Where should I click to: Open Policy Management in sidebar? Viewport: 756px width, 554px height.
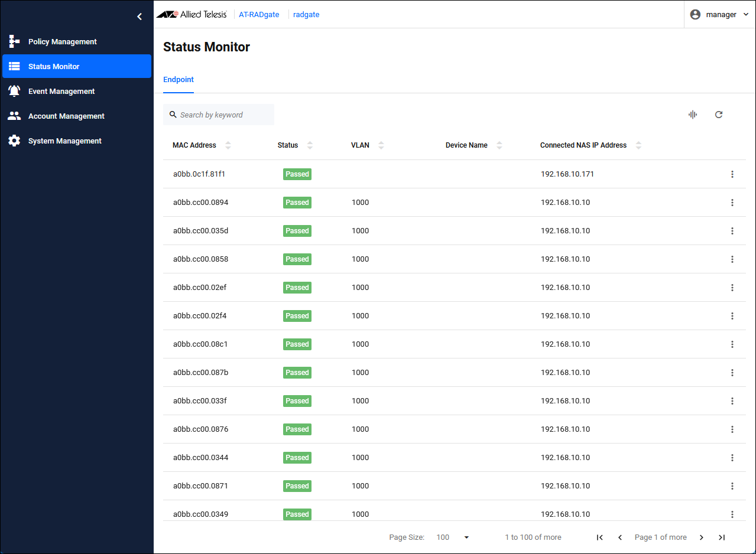click(62, 42)
